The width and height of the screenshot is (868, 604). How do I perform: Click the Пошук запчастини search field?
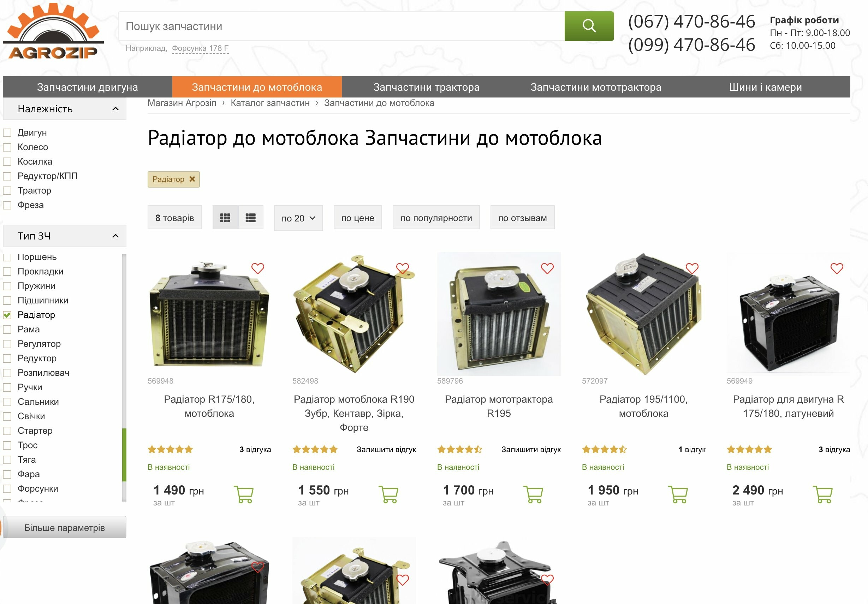coord(341,26)
